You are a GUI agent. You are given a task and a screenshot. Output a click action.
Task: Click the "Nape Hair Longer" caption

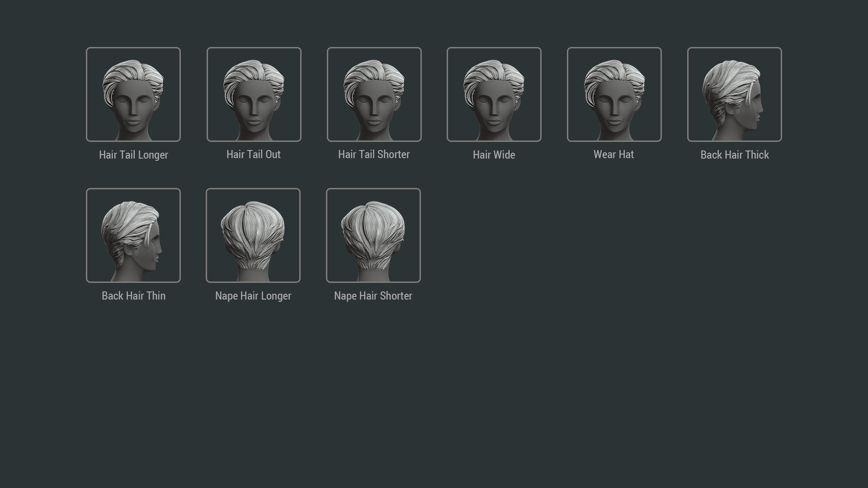point(253,296)
